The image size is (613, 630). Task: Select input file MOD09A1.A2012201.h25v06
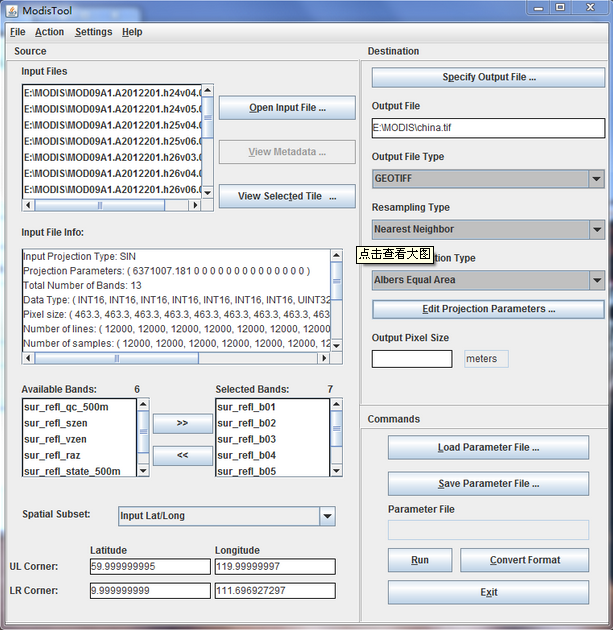click(x=112, y=141)
